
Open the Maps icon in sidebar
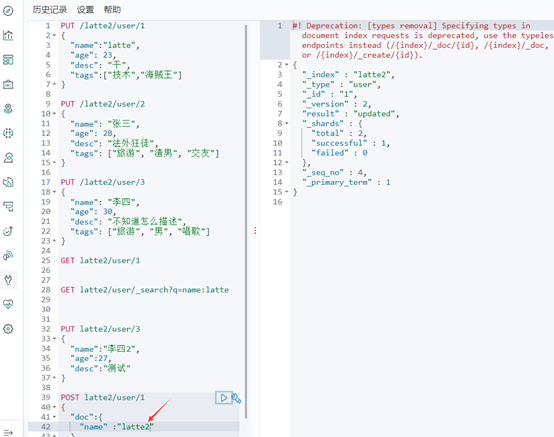(x=8, y=109)
